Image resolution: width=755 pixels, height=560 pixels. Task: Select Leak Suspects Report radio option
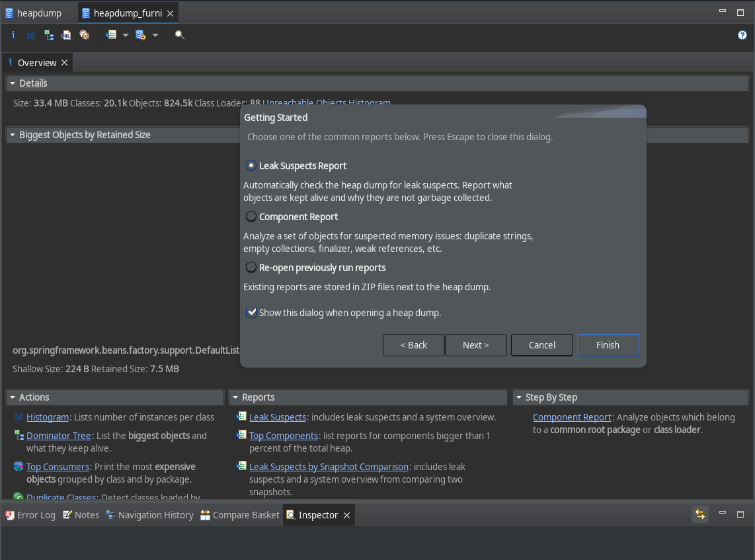(251, 166)
